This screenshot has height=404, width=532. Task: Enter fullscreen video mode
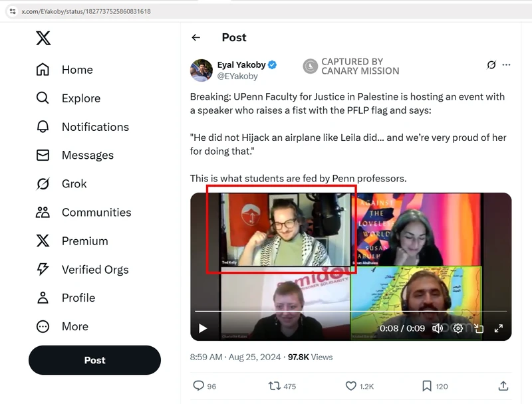tap(498, 328)
